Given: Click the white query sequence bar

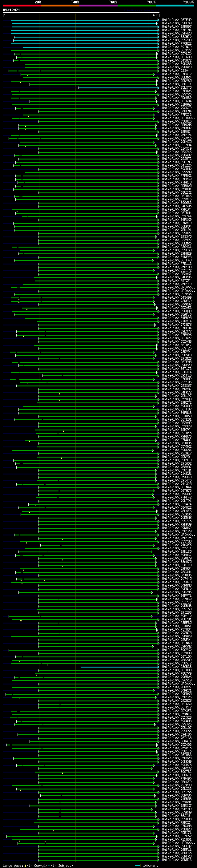Looking at the screenshot, I should click(x=81, y=12).
